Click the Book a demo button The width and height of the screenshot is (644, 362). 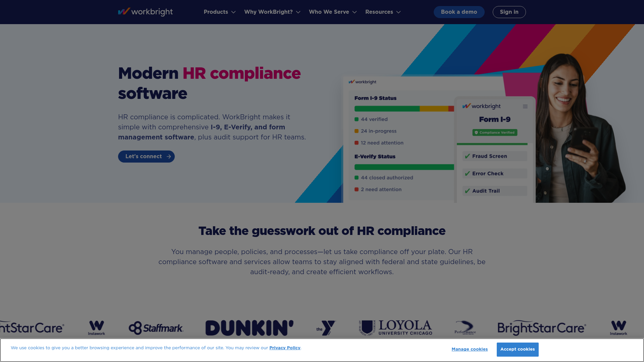click(x=459, y=12)
